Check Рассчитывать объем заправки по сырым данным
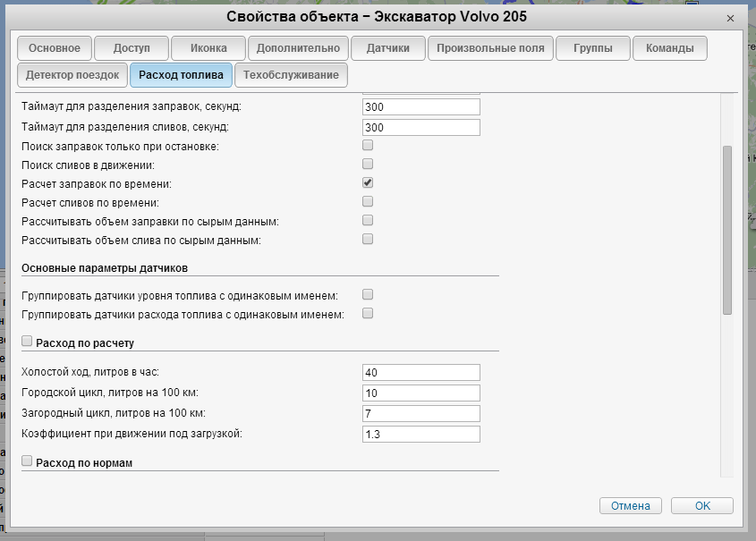The width and height of the screenshot is (756, 541). 368,220
